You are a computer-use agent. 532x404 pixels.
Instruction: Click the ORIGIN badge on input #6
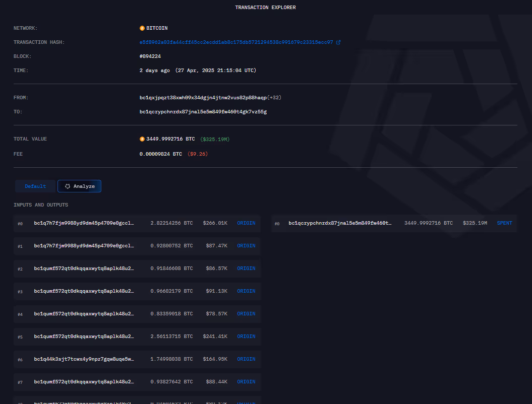[x=246, y=359]
